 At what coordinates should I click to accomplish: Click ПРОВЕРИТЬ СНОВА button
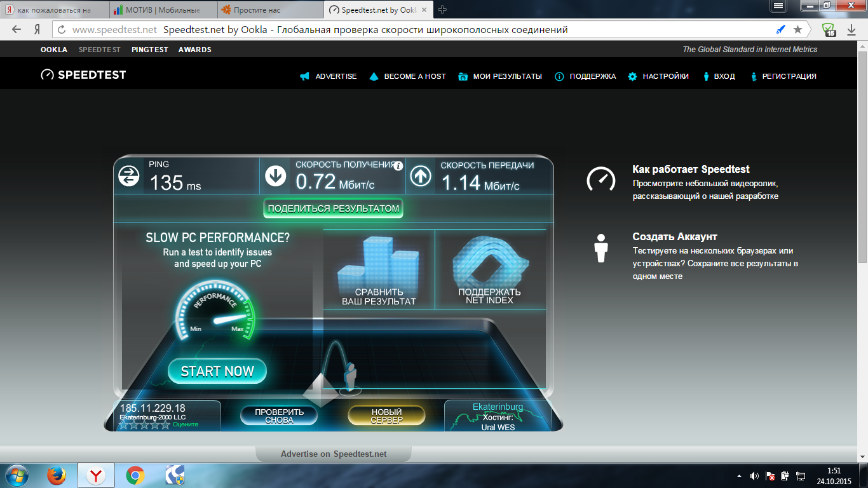[x=280, y=416]
